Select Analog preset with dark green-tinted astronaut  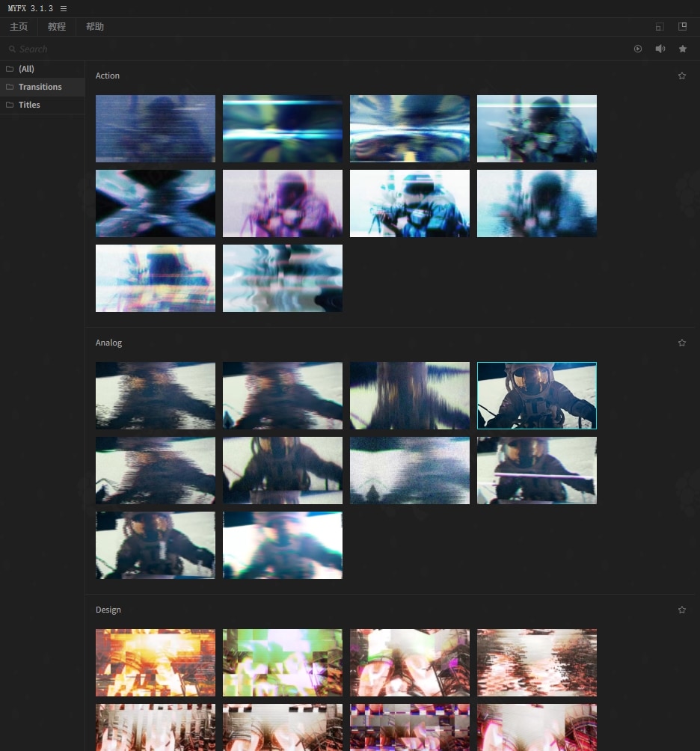283,470
